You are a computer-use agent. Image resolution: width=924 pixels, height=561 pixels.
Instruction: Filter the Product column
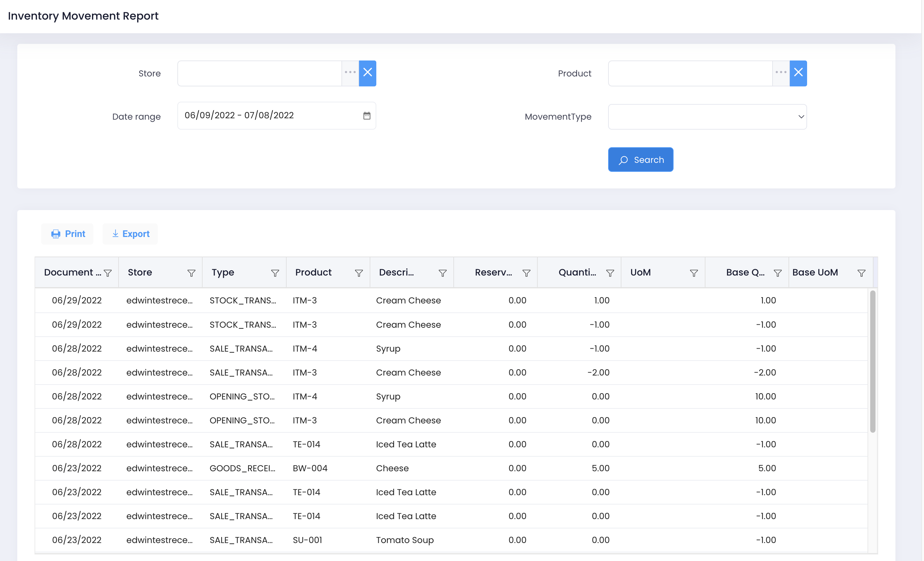359,273
